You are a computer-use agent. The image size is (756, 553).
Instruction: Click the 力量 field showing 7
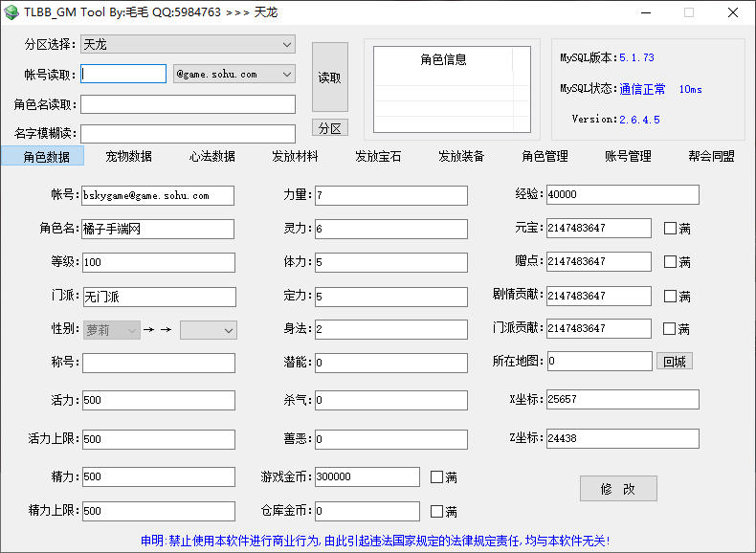coord(391,195)
